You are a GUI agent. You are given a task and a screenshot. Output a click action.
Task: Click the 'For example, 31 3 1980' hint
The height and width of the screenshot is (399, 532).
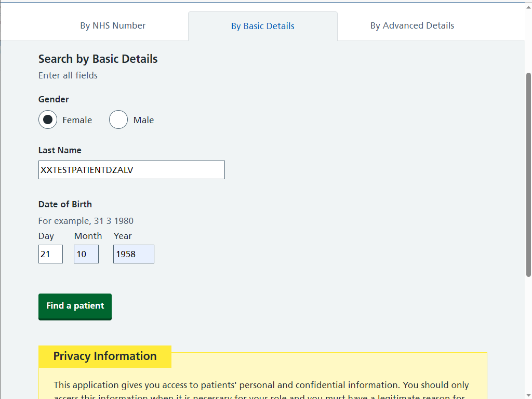[86, 221]
